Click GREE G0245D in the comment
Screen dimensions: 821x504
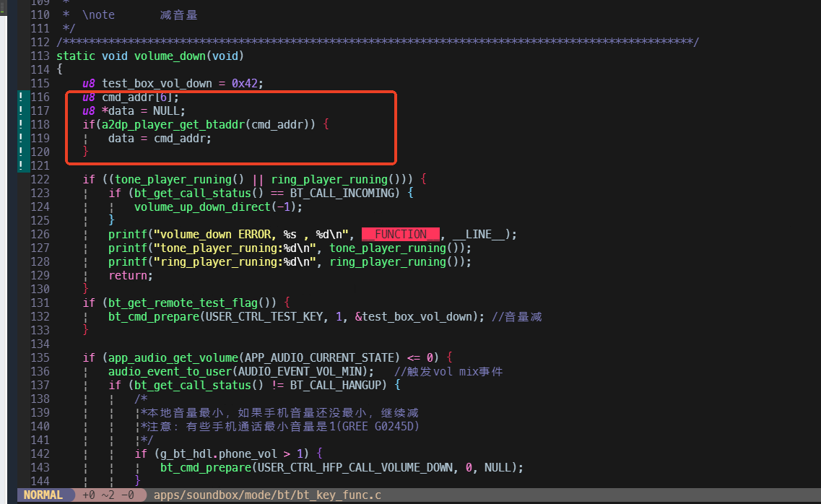click(378, 427)
